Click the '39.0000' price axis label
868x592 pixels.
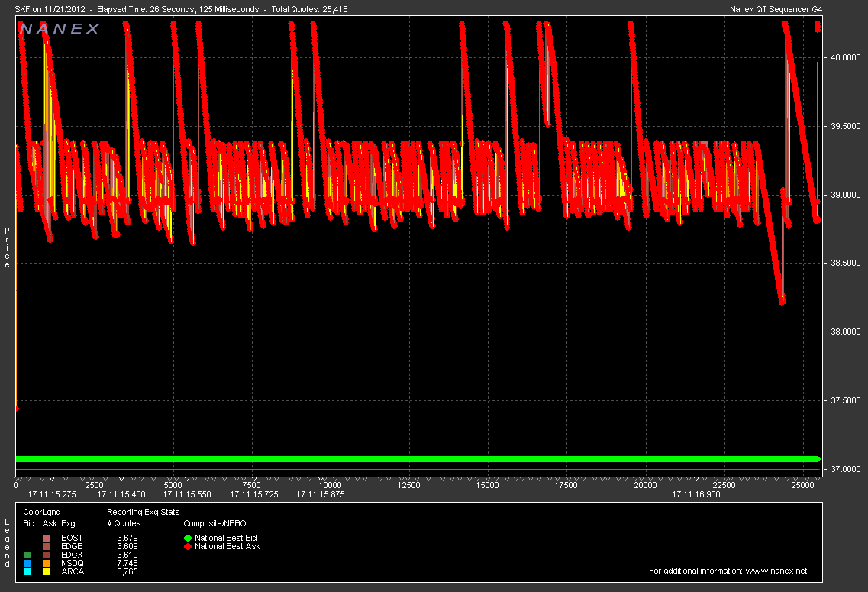[846, 195]
